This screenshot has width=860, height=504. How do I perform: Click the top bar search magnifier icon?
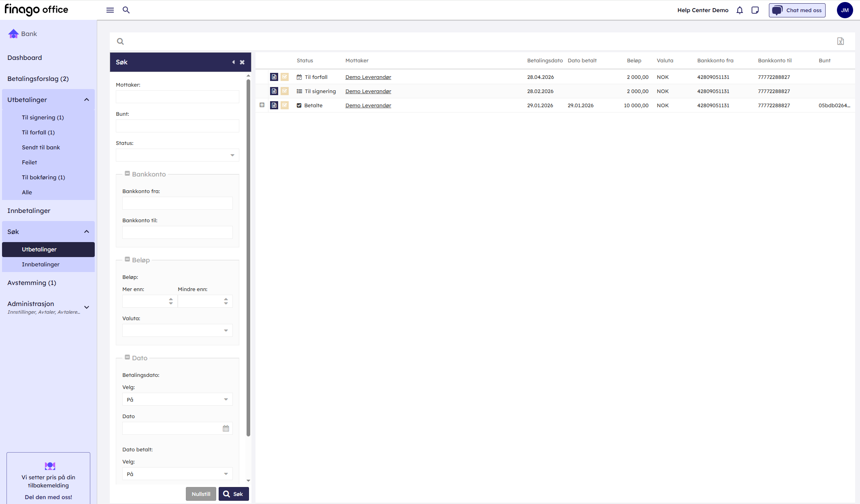click(126, 10)
